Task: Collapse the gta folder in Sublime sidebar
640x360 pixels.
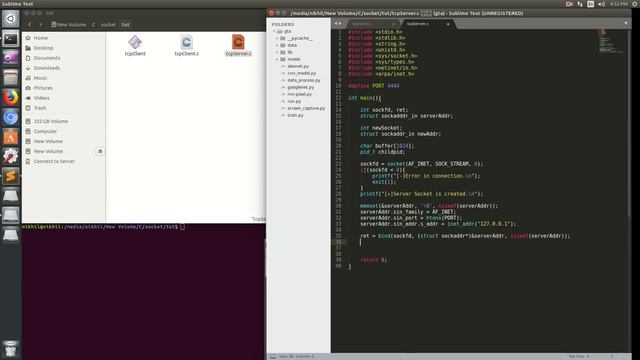Action: point(274,31)
